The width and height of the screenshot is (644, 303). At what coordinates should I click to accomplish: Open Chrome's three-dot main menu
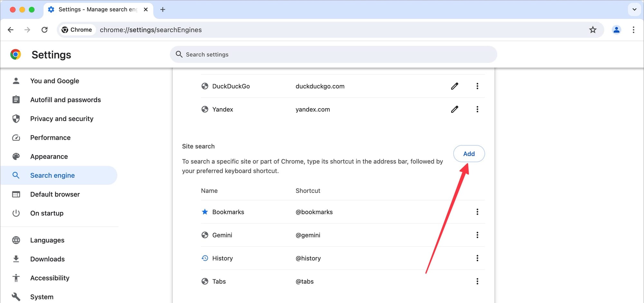[633, 30]
